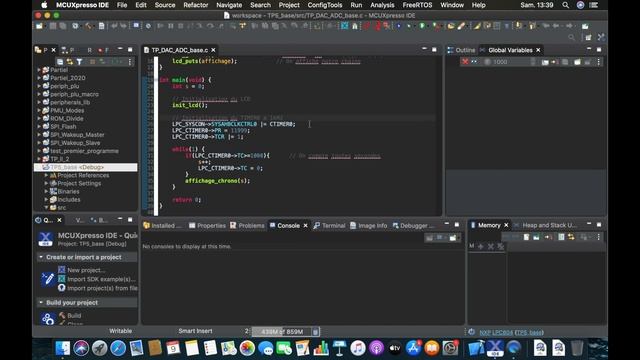Screen dimensions: 640x360
Task: Open Music app from the Dock
Action: pyautogui.click(x=358, y=348)
